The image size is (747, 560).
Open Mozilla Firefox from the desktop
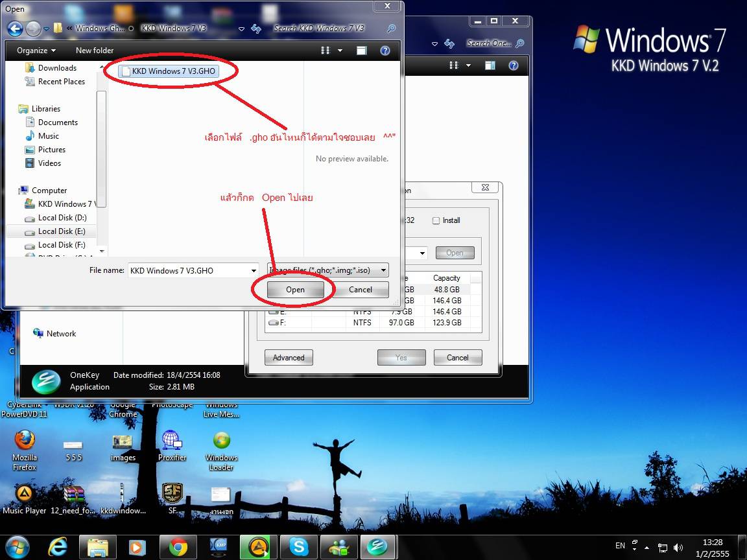24,450
